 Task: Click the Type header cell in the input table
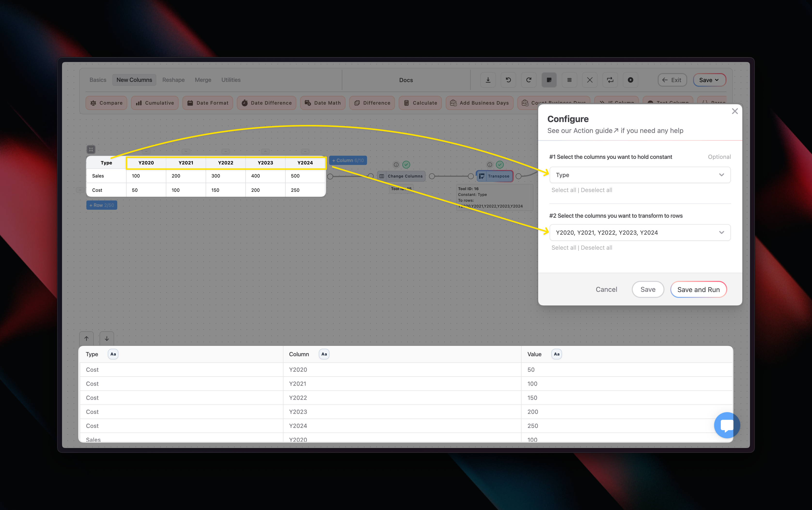coord(107,163)
